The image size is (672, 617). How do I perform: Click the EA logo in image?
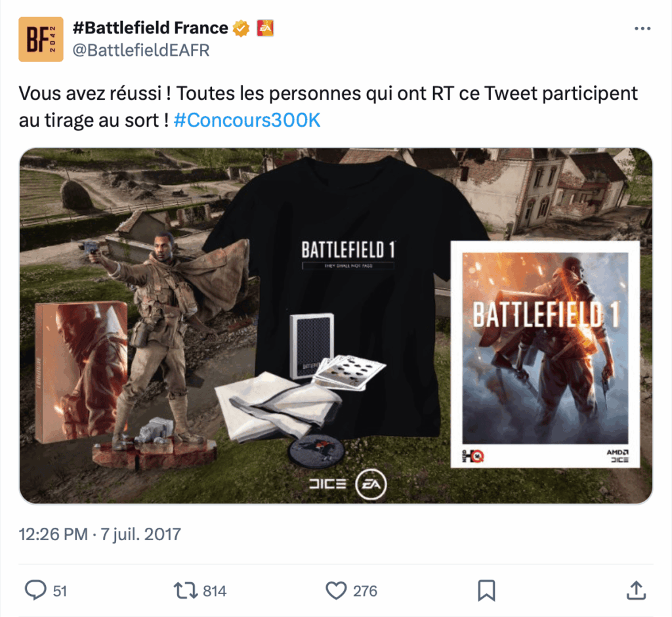click(371, 484)
